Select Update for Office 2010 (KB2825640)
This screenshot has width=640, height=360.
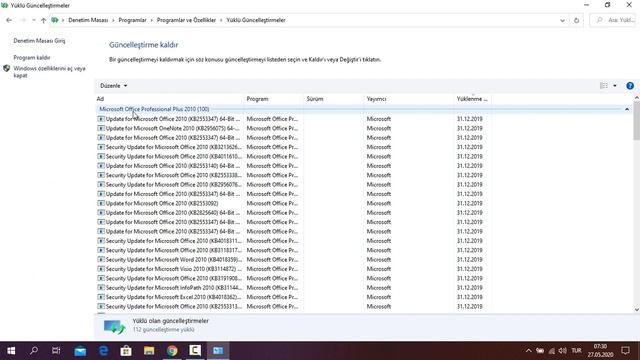click(x=293, y=213)
